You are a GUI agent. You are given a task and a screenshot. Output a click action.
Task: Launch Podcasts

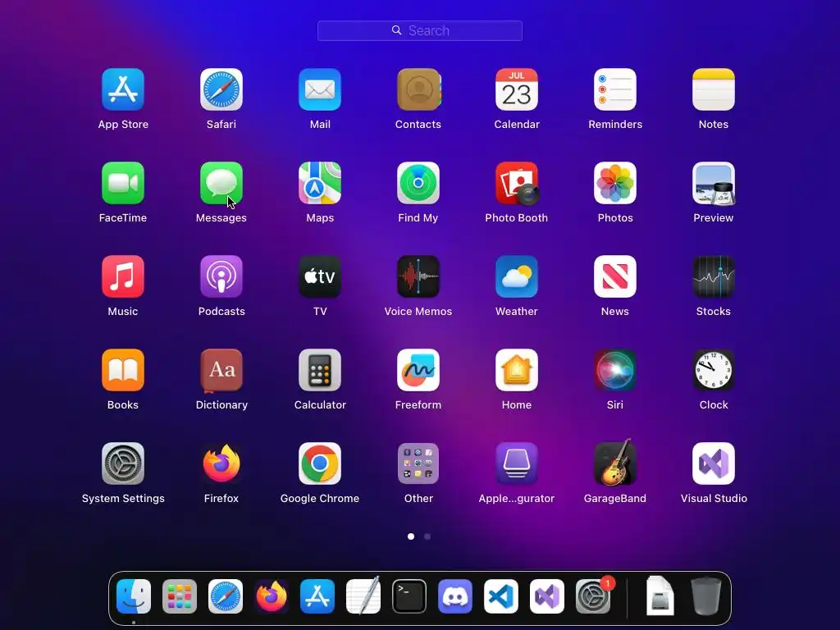pos(221,276)
